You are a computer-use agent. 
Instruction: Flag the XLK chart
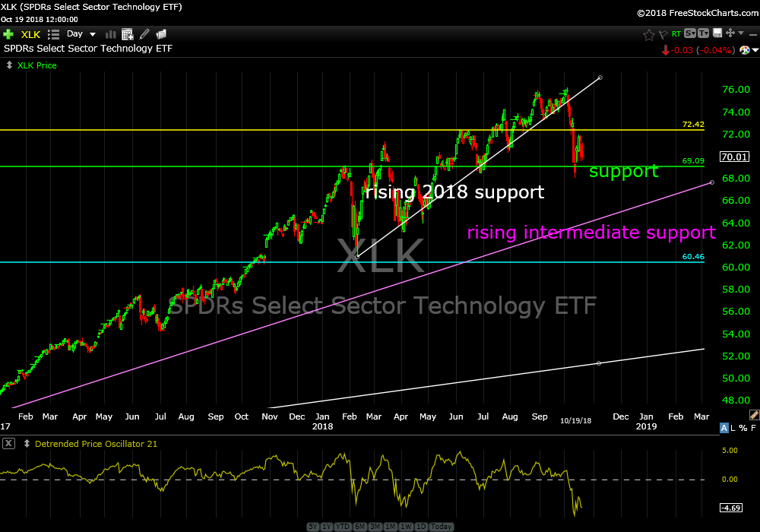point(662,34)
